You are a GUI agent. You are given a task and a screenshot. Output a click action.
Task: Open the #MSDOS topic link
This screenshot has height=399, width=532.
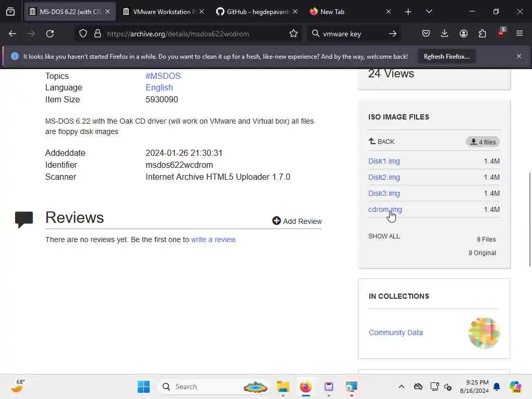point(163,76)
